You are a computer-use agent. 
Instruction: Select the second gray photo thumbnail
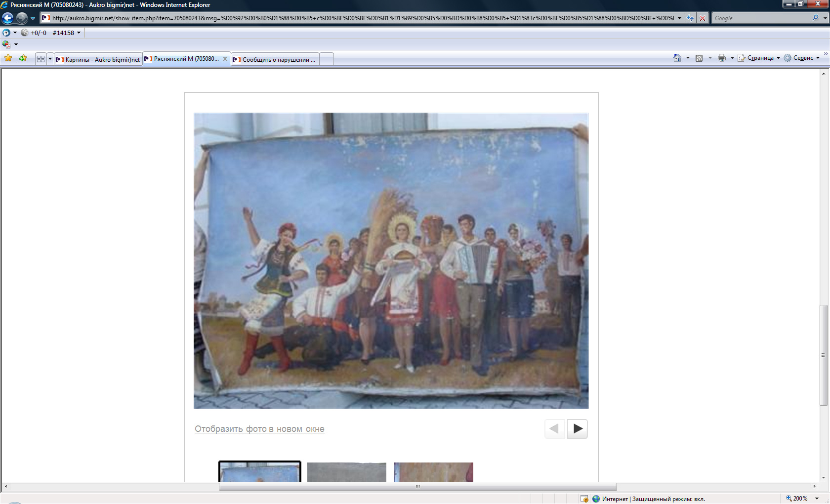pos(346,472)
